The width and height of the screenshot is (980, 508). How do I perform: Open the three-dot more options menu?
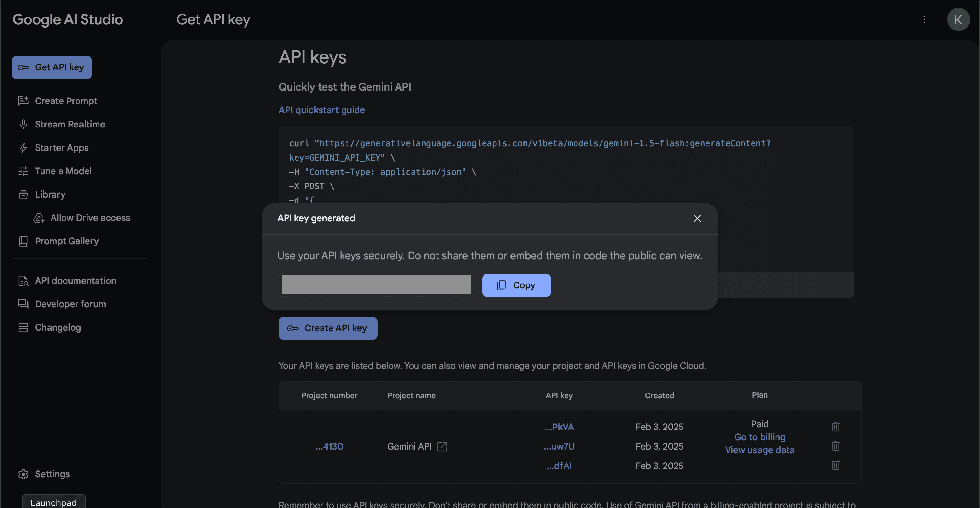(x=924, y=19)
